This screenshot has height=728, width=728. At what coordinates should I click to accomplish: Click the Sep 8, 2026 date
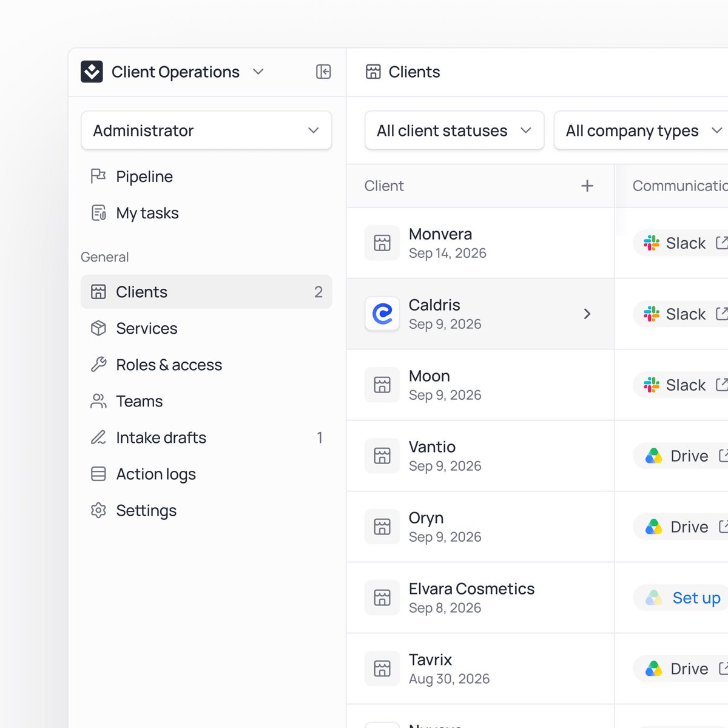click(x=445, y=608)
